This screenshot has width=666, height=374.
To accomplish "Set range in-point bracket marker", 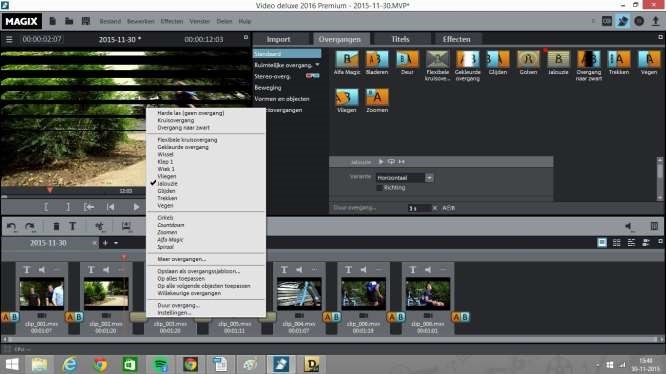I will [46, 207].
